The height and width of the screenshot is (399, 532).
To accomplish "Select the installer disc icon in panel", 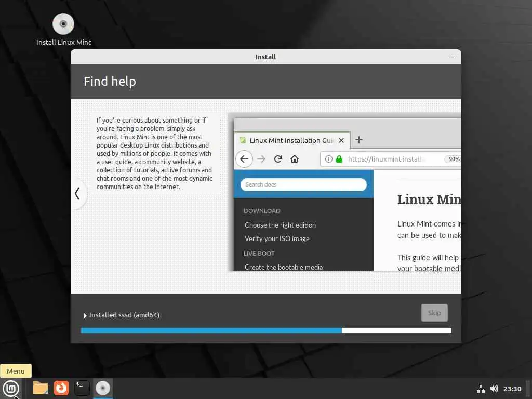I will [x=102, y=388].
